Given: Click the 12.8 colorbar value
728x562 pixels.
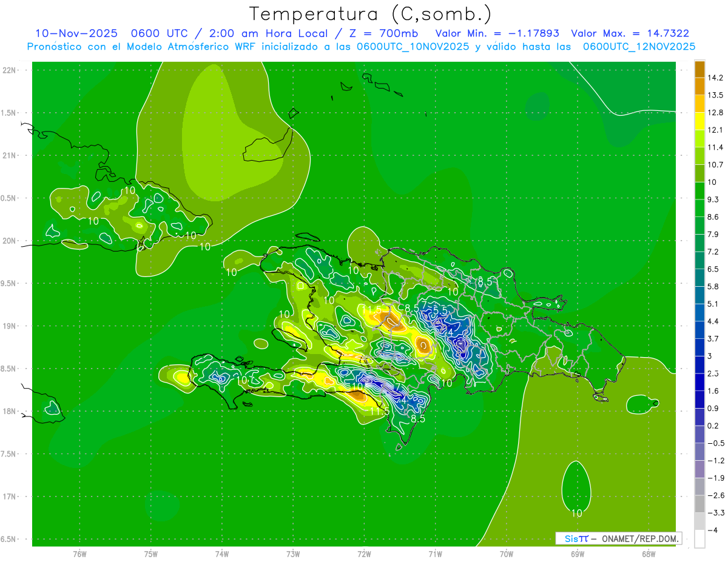Looking at the screenshot, I should coord(715,112).
